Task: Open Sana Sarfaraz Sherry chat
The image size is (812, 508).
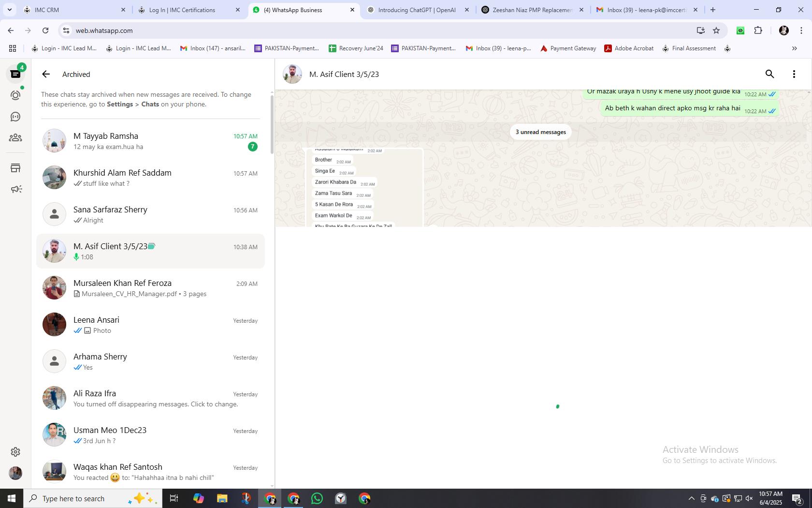Action: (150, 214)
